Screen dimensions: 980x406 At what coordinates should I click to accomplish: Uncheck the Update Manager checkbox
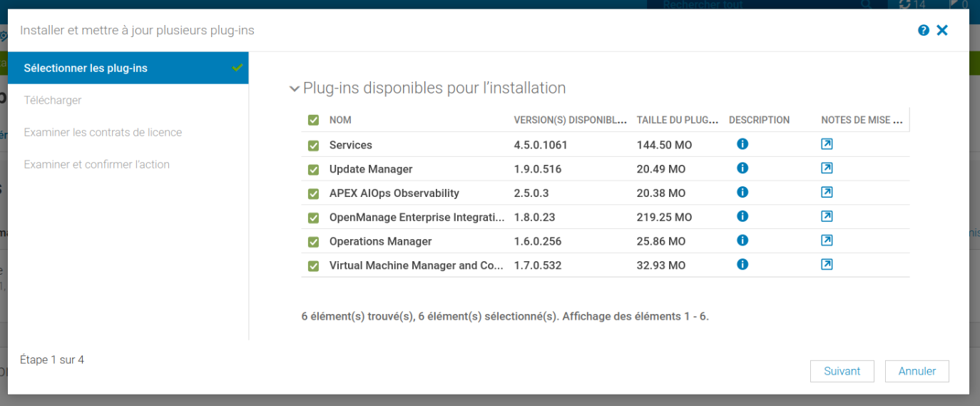click(x=313, y=170)
